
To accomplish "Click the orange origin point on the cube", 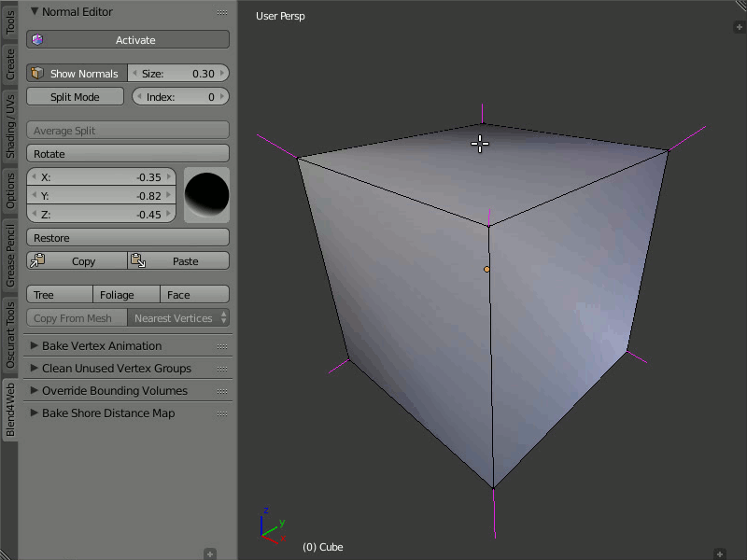I will click(x=486, y=269).
